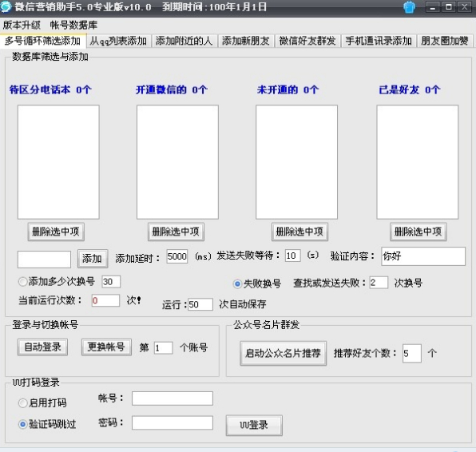Click the 自动登录 button
Image resolution: width=476 pixels, height=452 pixels.
tap(42, 347)
